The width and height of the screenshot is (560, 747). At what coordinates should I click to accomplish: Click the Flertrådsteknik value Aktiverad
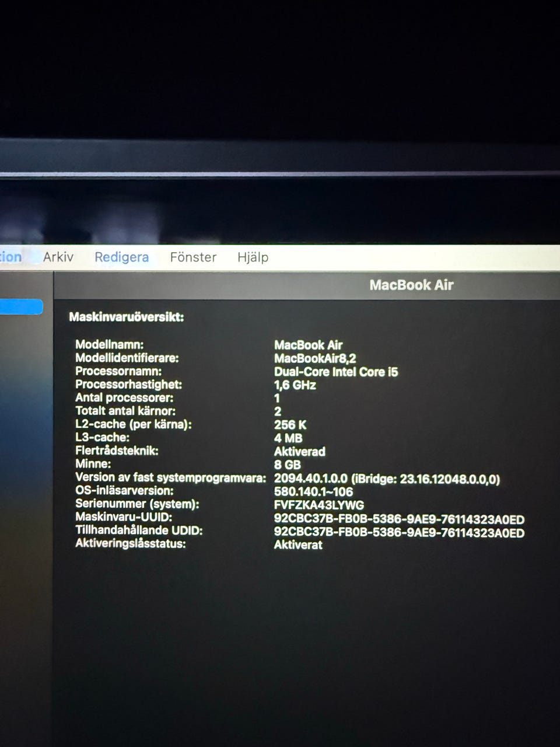click(x=300, y=452)
